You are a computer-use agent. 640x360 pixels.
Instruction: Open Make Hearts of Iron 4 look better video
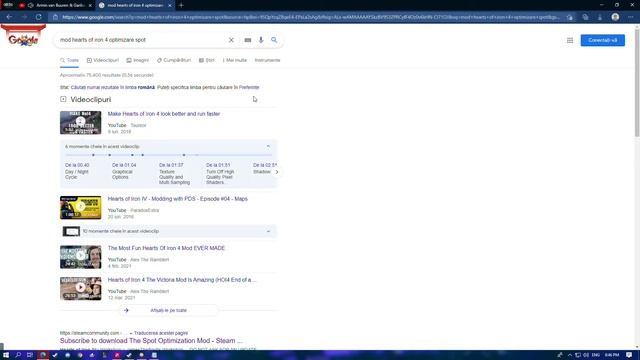click(164, 114)
